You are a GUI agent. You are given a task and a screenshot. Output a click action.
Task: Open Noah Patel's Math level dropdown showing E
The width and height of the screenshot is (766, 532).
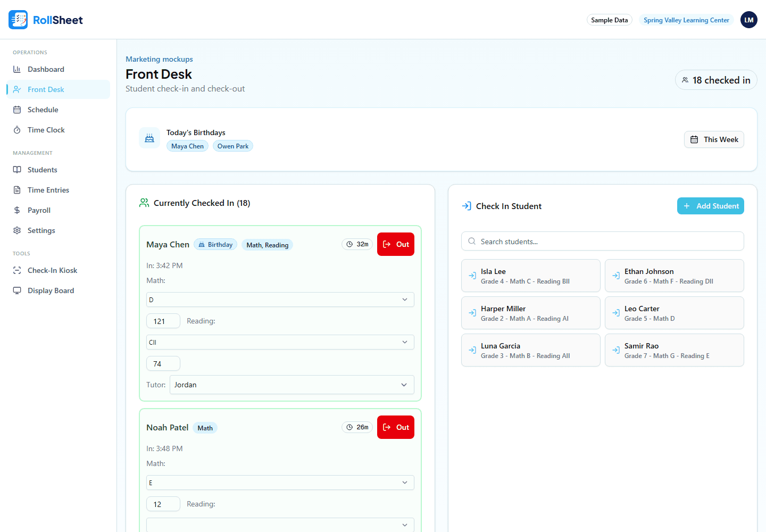280,483
